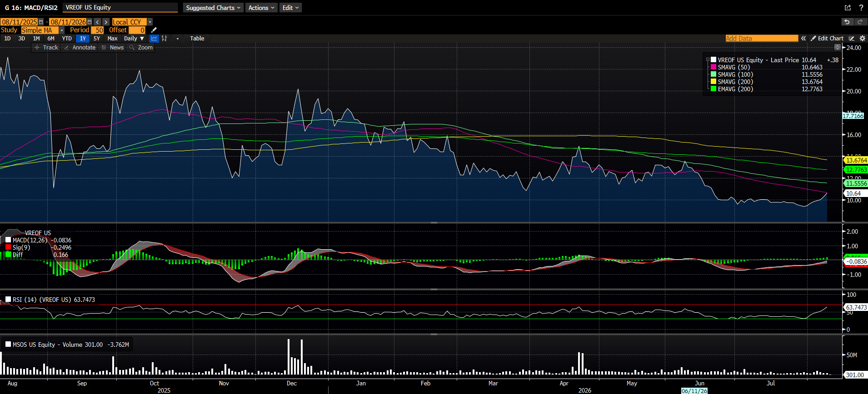Open the help question mark
The image size is (868, 394).
[x=861, y=8]
